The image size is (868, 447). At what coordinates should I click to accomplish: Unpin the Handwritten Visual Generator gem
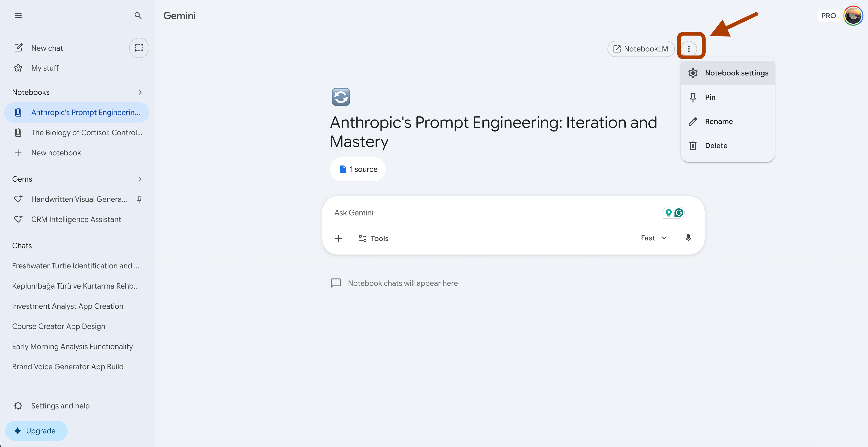139,199
